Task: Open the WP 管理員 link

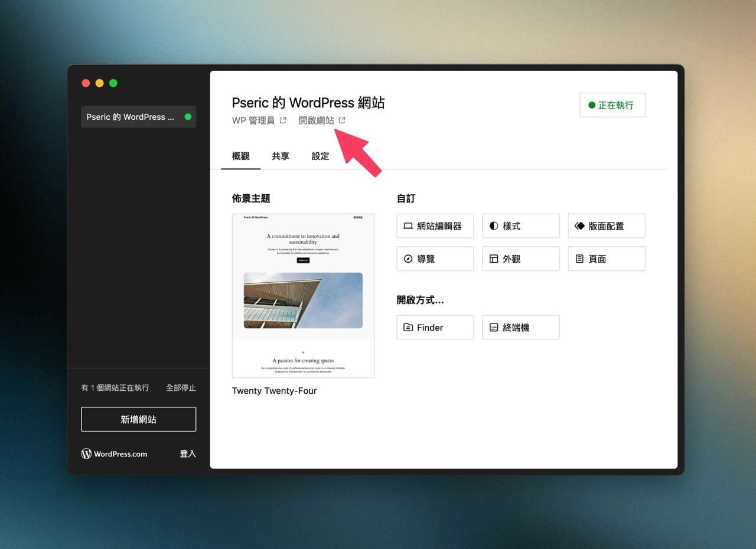Action: (x=259, y=120)
